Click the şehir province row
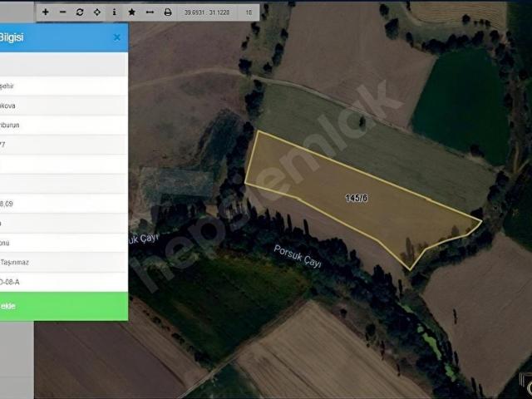 64,86
